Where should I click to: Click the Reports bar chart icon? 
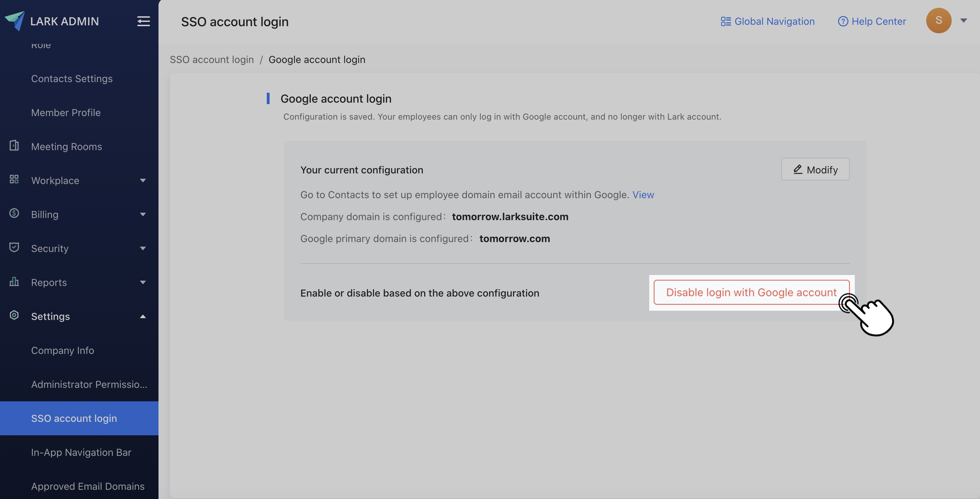[x=14, y=282]
